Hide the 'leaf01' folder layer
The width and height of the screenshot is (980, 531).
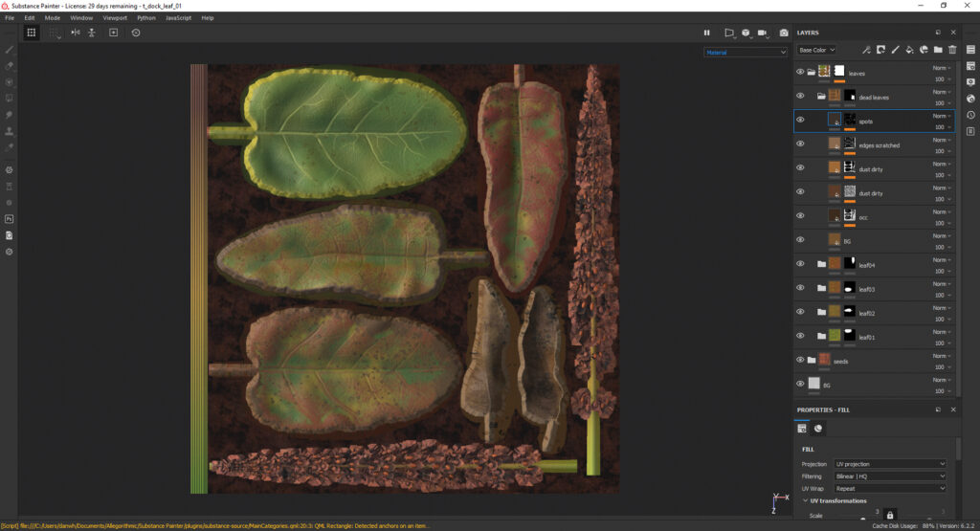coord(800,336)
